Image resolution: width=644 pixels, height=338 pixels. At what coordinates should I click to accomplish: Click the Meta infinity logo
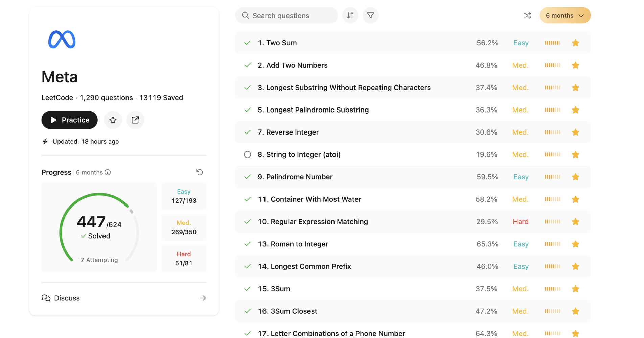tap(62, 40)
